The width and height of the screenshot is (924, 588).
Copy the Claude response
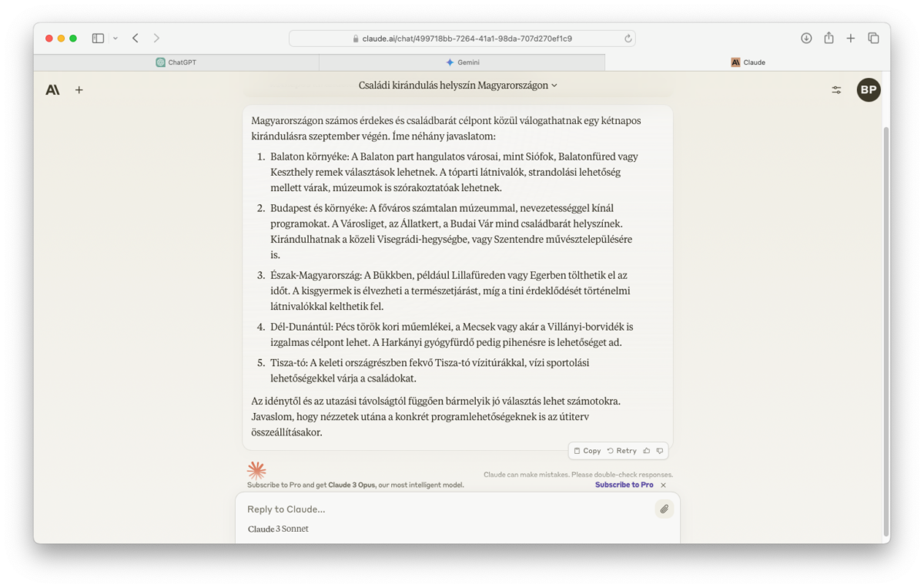point(587,451)
